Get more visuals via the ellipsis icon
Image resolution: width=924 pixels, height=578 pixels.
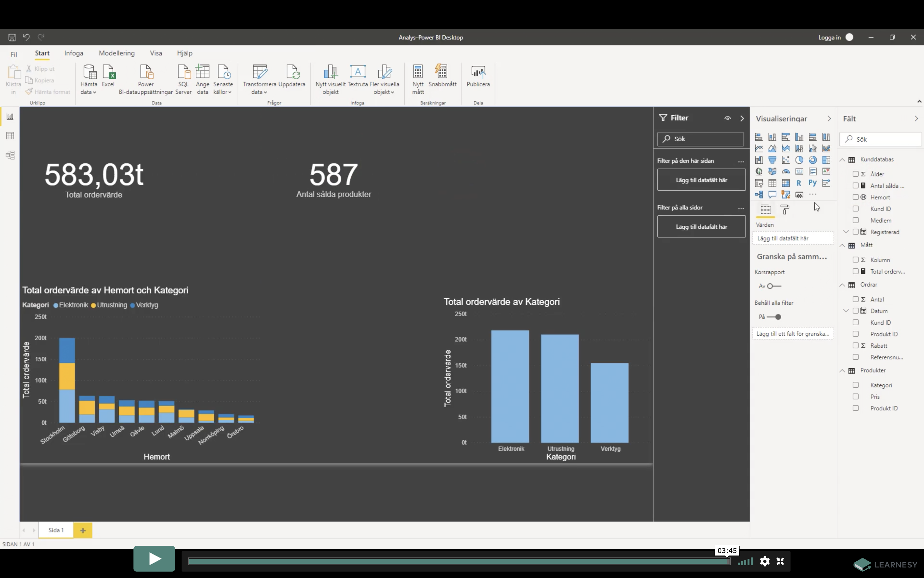click(812, 195)
